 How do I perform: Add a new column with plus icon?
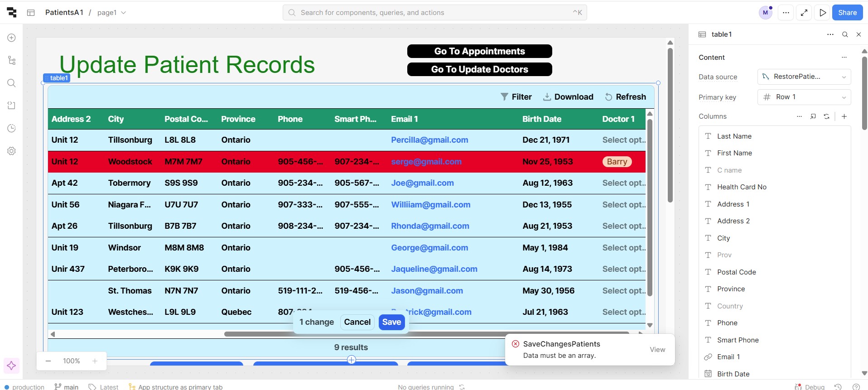pos(844,116)
